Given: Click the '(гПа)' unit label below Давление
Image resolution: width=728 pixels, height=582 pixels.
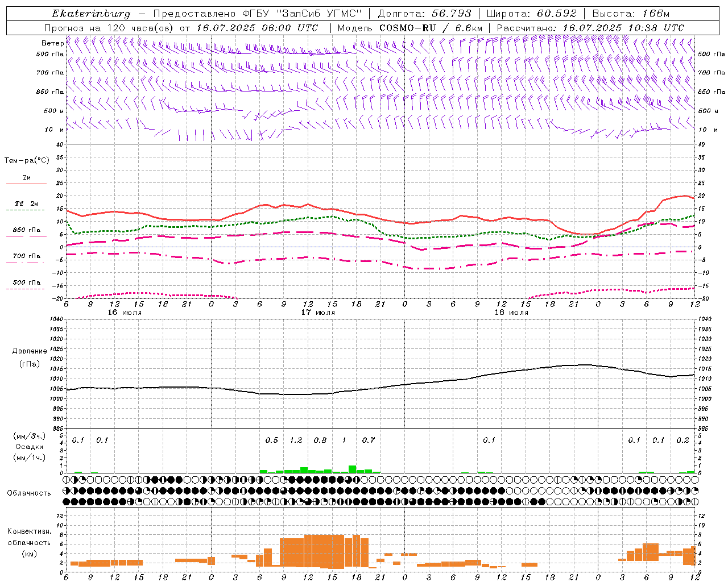Looking at the screenshot, I should point(29,364).
